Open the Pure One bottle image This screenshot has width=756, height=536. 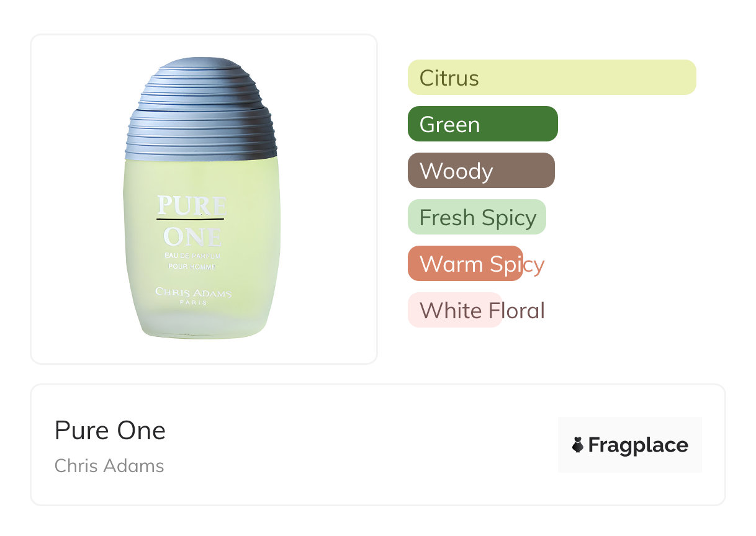click(202, 199)
